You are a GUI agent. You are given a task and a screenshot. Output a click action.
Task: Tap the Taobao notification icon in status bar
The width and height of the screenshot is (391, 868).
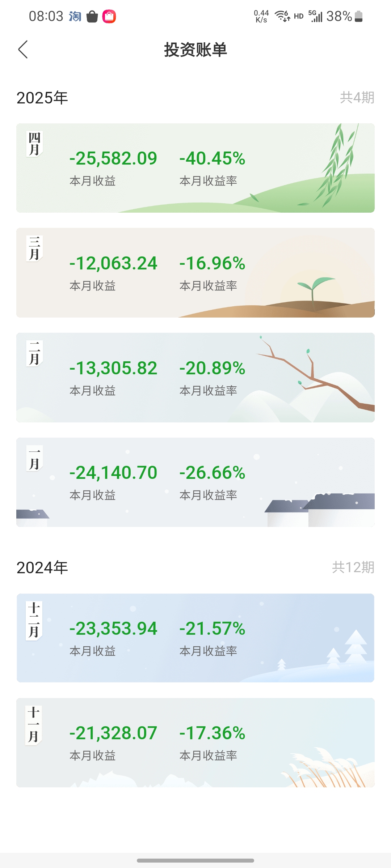click(x=75, y=16)
